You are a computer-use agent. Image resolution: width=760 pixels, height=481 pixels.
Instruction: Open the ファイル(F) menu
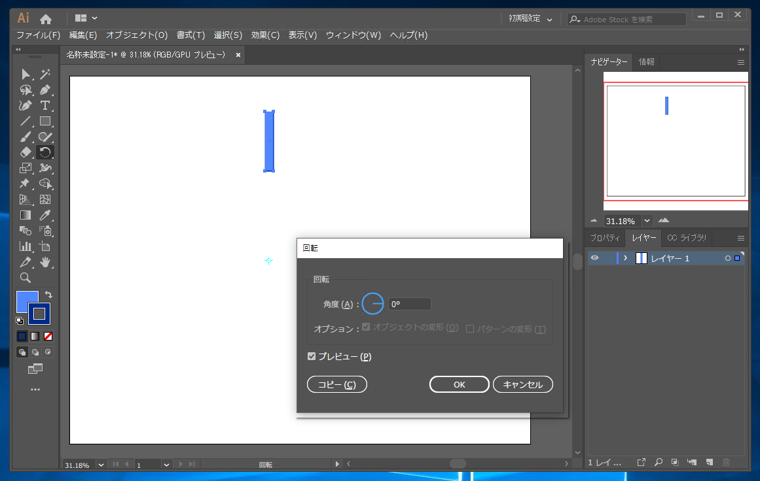38,35
